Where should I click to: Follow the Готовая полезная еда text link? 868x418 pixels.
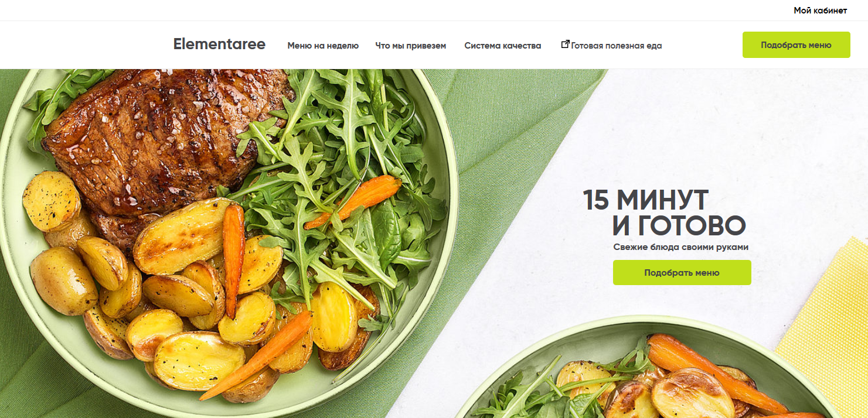[617, 46]
